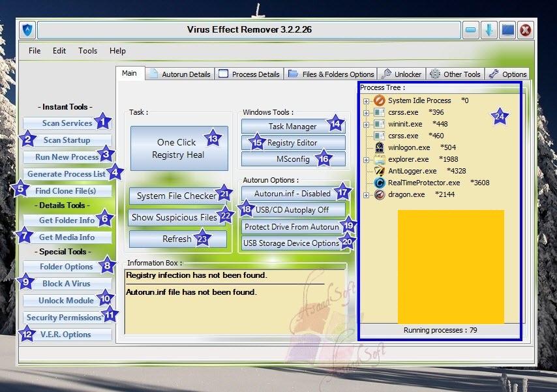Open the Unlock Module
This screenshot has height=392, width=557.
[x=67, y=301]
